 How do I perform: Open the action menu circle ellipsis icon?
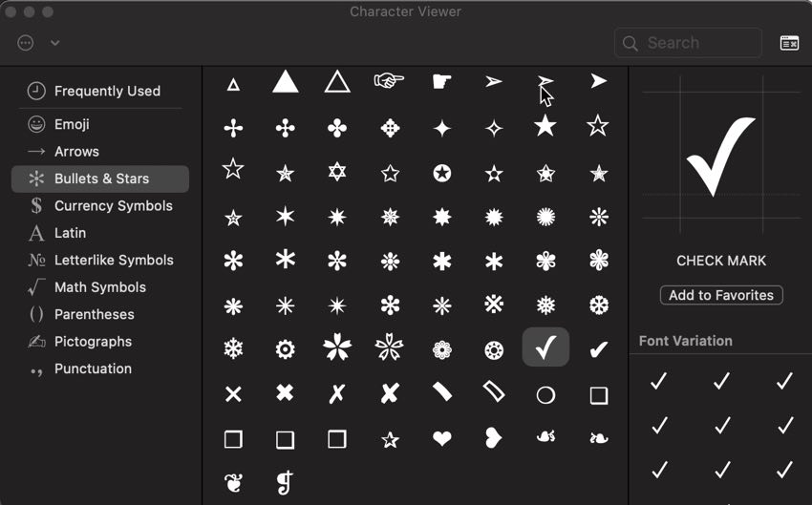pos(26,43)
